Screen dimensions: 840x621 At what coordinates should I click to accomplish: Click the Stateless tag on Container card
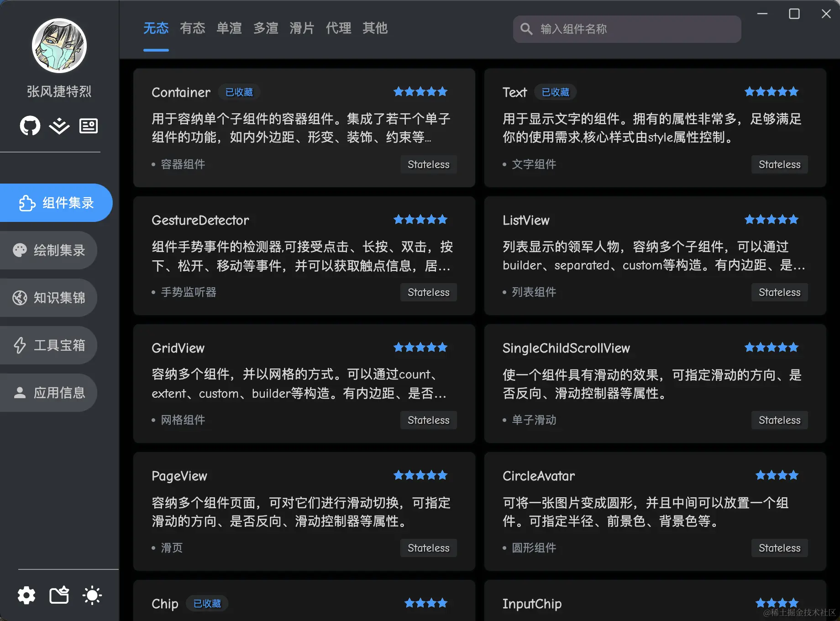pyautogui.click(x=429, y=164)
